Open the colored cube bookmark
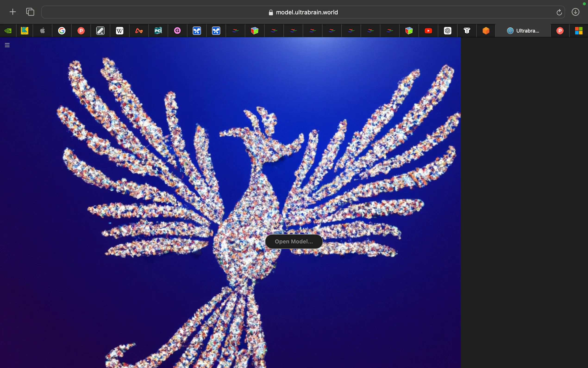This screenshot has height=368, width=588. pyautogui.click(x=255, y=30)
